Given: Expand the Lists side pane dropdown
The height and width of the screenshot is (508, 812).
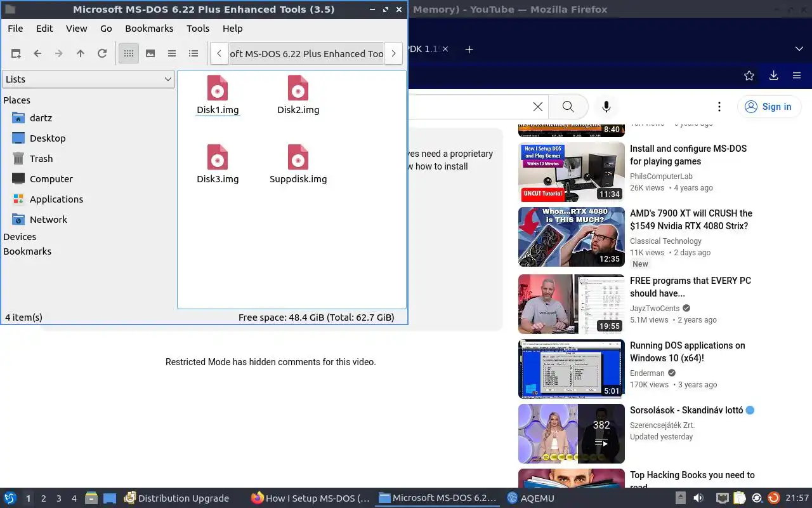Looking at the screenshot, I should [x=88, y=79].
